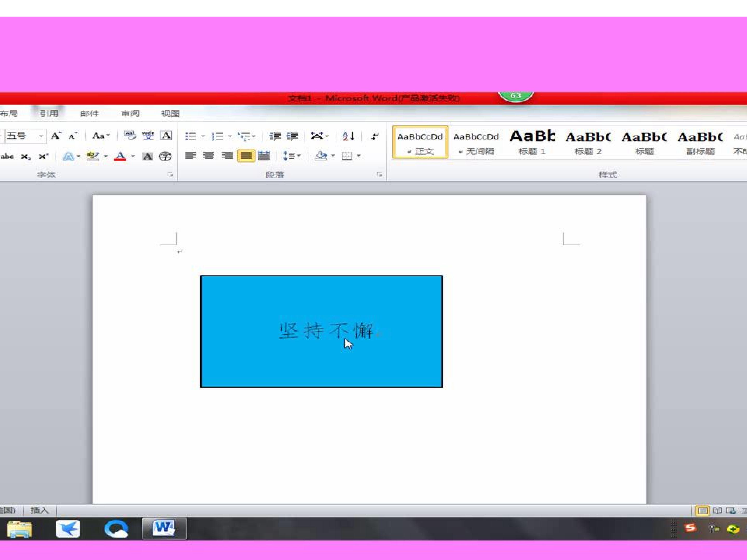The image size is (747, 560).
Task: Switch to Web Layout view icon
Action: 731,511
